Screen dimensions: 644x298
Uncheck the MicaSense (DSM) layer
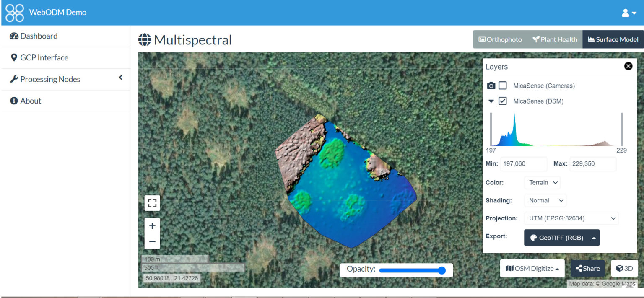click(503, 101)
